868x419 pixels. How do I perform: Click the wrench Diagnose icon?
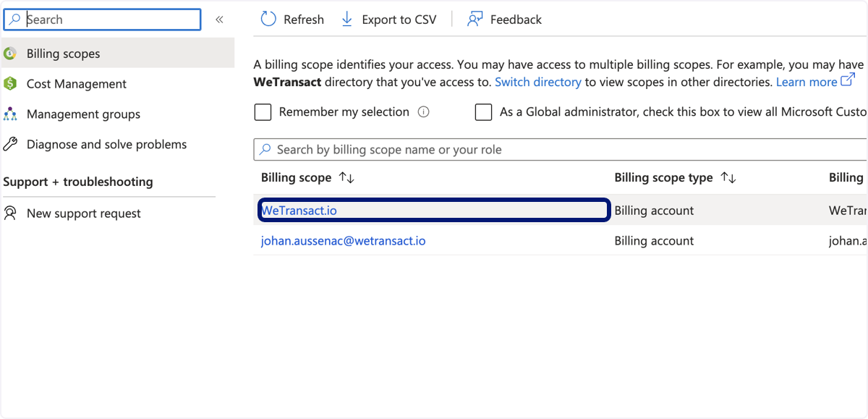(x=10, y=145)
